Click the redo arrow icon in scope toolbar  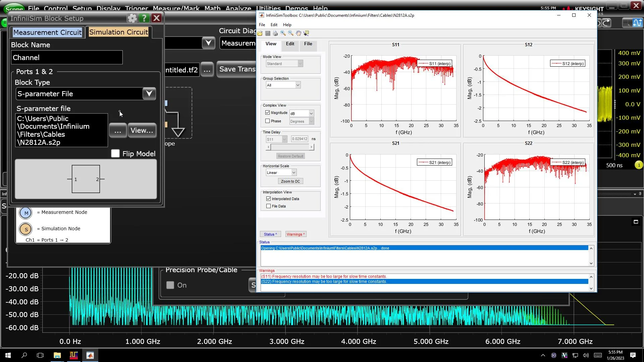coord(607,23)
